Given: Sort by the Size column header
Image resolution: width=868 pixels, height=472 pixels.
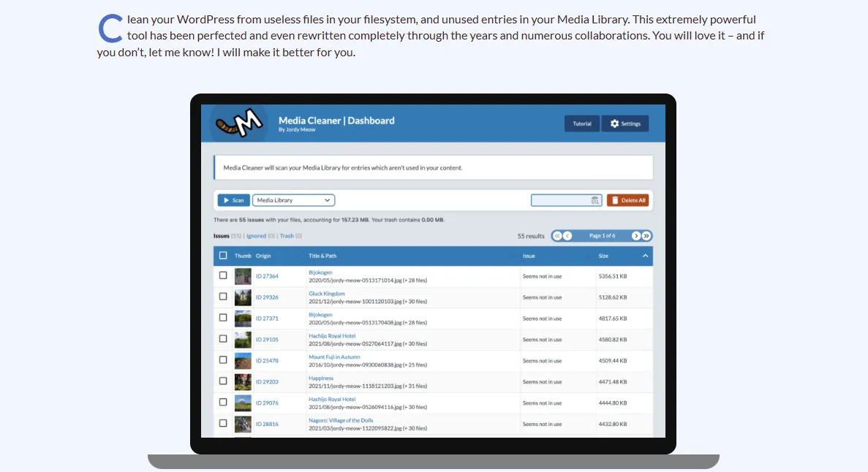Looking at the screenshot, I should click(x=603, y=256).
